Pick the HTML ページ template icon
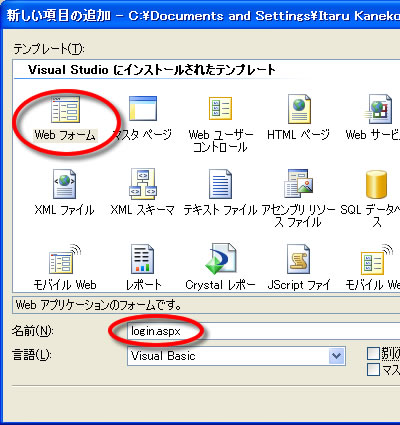Screen dimensions: 400x425 [299, 109]
